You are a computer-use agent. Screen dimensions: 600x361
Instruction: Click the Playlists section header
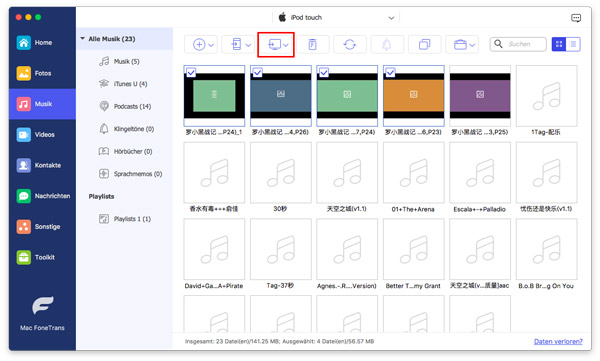(x=101, y=196)
